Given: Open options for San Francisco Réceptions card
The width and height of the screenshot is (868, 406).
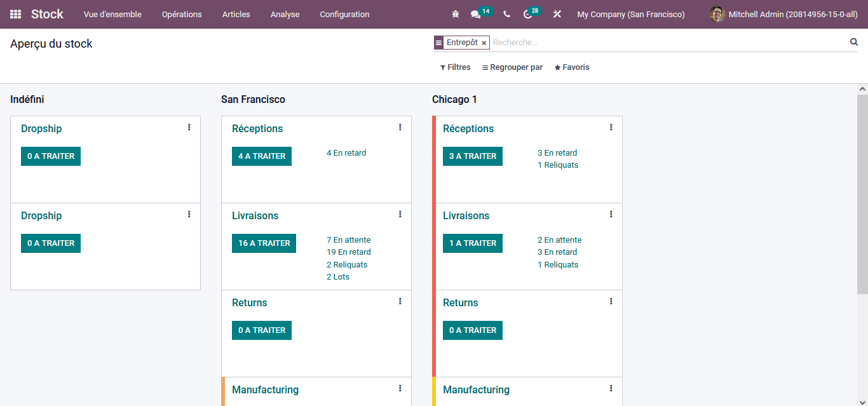Looking at the screenshot, I should pyautogui.click(x=400, y=127).
